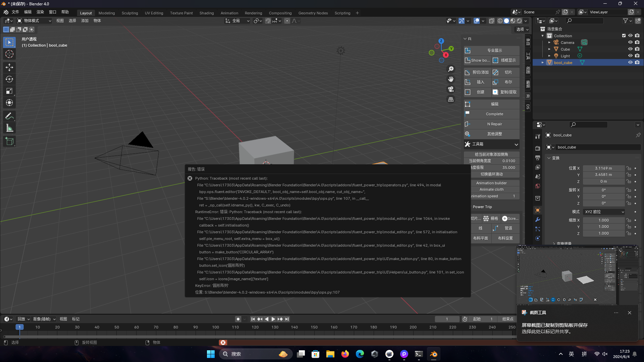The height and width of the screenshot is (362, 644).
Task: Jump to the last frame in timeline
Action: 287,319
